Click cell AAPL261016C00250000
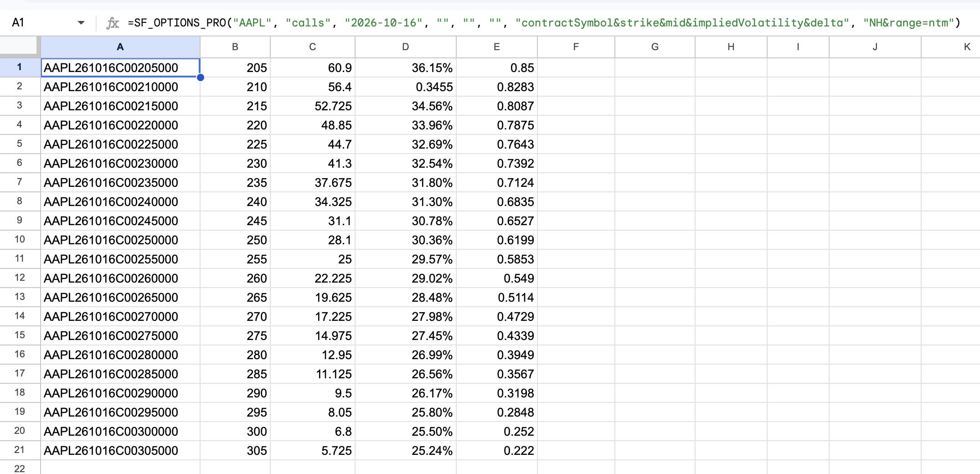Screen dimensions: 980x474 tap(120, 240)
